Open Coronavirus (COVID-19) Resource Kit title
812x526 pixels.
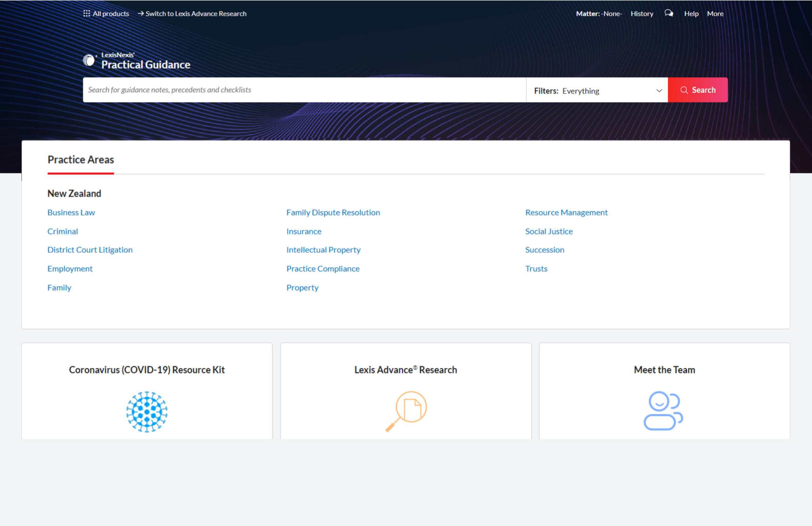[x=147, y=370]
